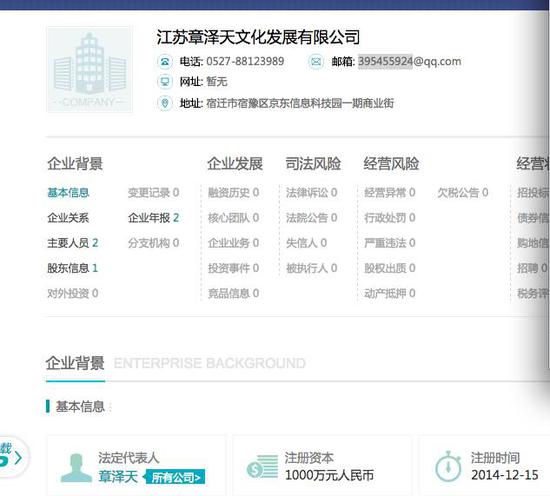Click 投资事件 0 item
This screenshot has height=496, width=550.
pos(234,268)
